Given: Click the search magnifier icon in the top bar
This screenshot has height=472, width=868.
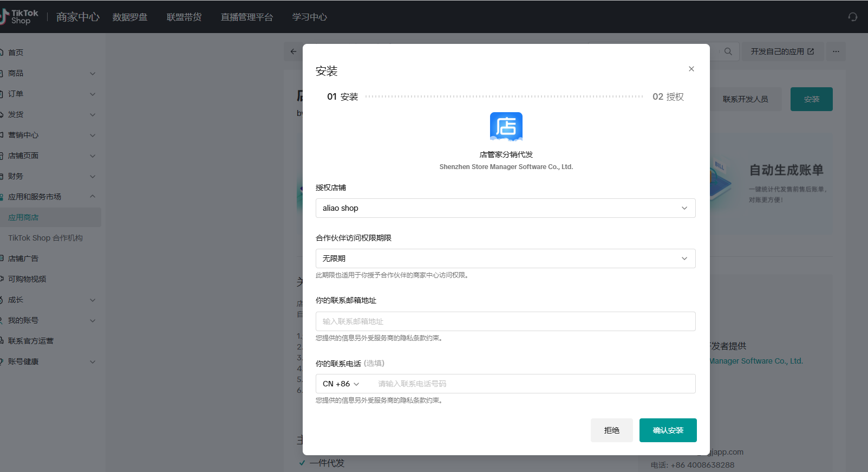Looking at the screenshot, I should tap(728, 51).
